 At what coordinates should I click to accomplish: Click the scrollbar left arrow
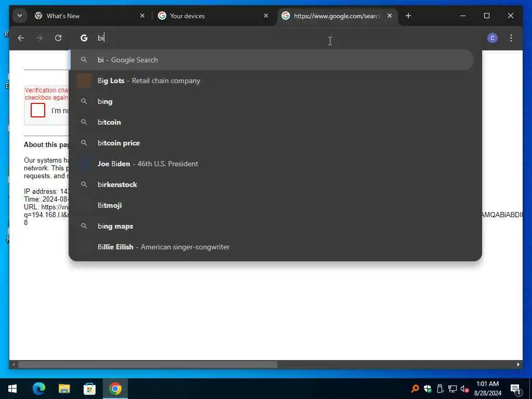point(14,364)
